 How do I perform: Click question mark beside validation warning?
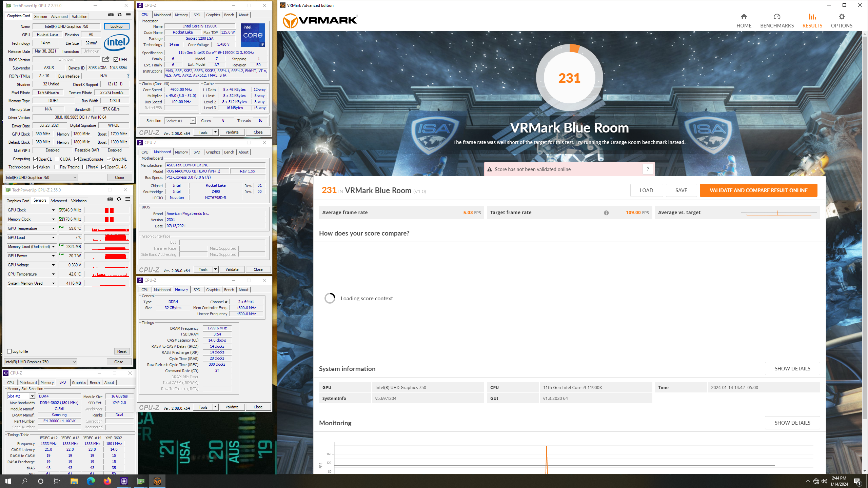pyautogui.click(x=648, y=169)
